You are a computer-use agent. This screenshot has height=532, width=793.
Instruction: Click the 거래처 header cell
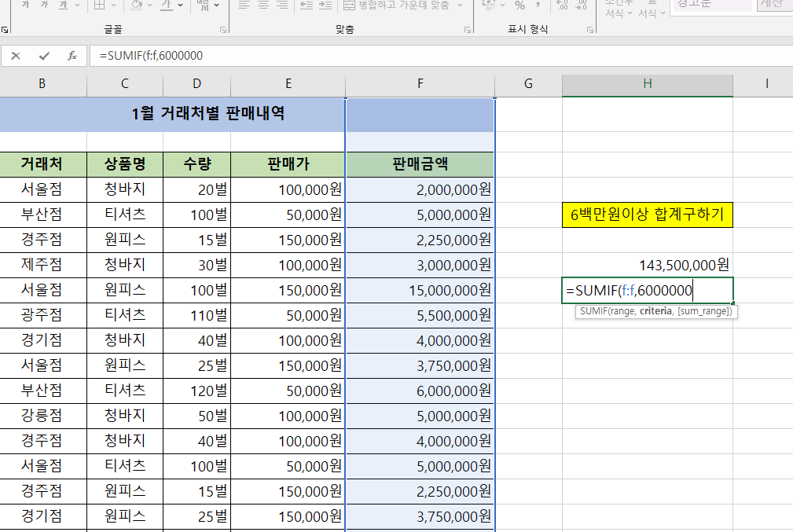pos(43,164)
